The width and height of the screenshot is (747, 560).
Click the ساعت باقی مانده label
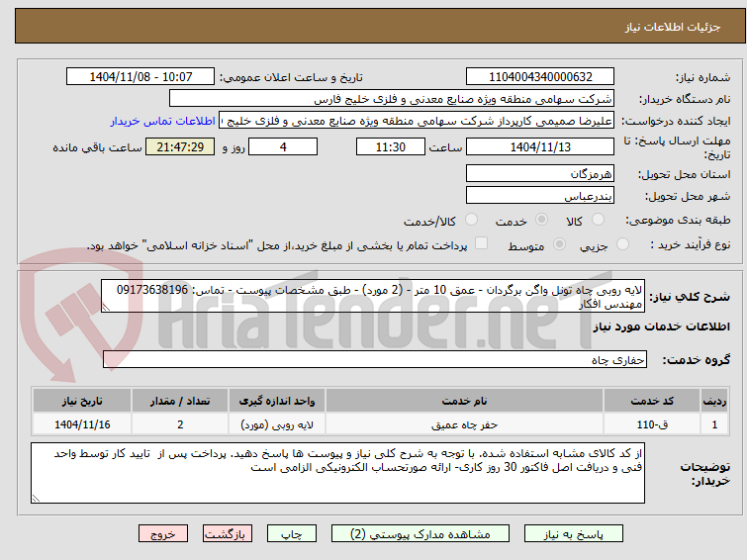pos(97,147)
